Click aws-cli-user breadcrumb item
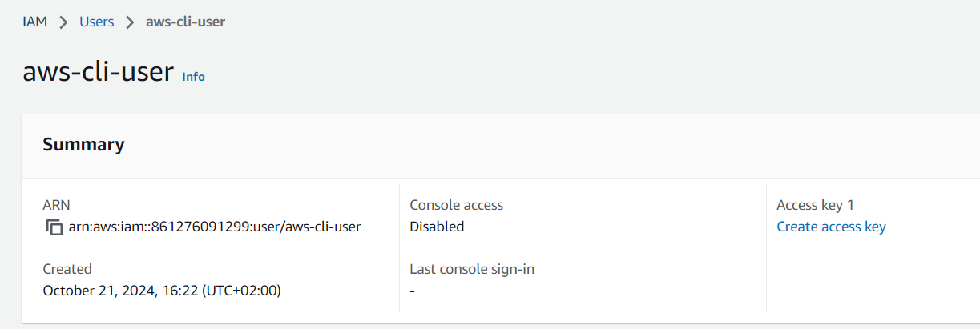Image resolution: width=980 pixels, height=329 pixels. (x=185, y=22)
